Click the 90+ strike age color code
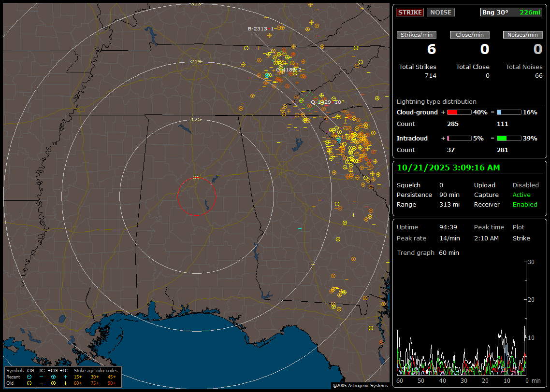The width and height of the screenshot is (550, 392). [x=112, y=383]
